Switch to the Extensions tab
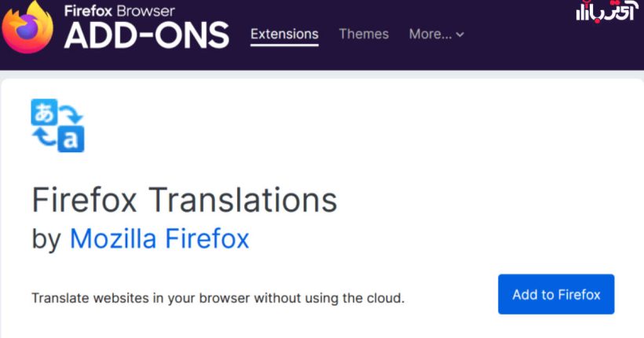 point(284,34)
